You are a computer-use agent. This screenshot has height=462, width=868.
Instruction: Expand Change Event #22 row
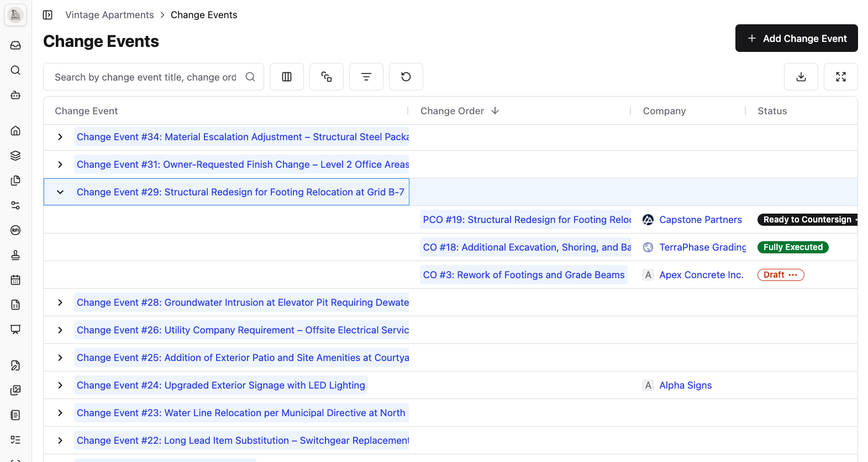point(60,440)
